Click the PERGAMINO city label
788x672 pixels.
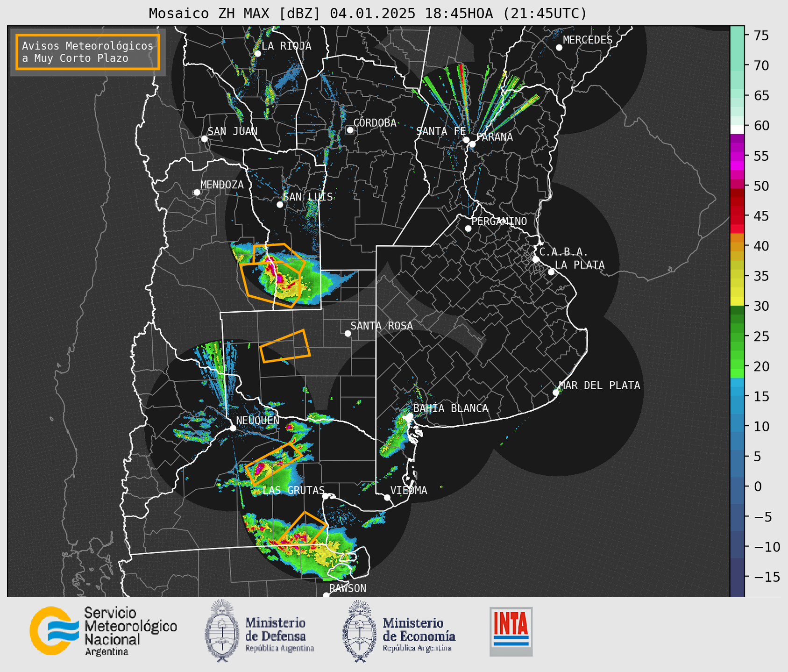point(499,222)
